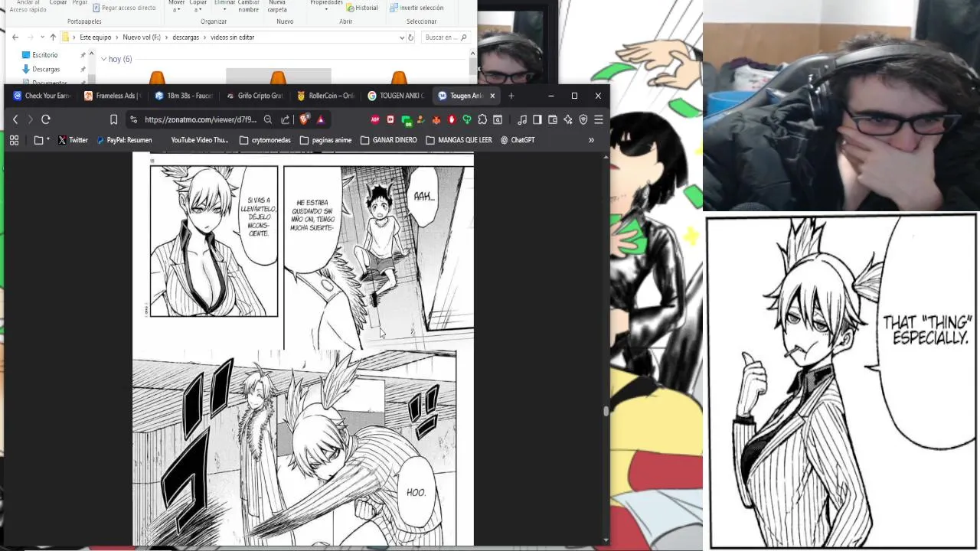Open the Brave VPN shield icon

(x=583, y=119)
